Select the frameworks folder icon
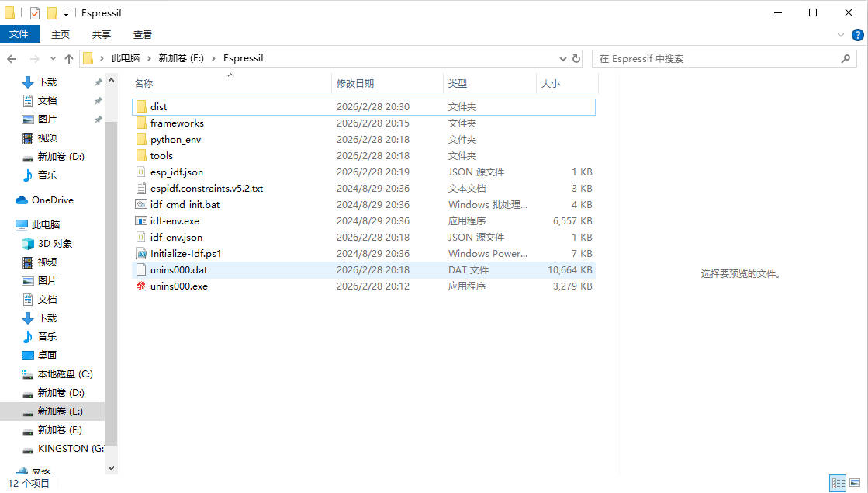868x493 pixels. tap(141, 123)
